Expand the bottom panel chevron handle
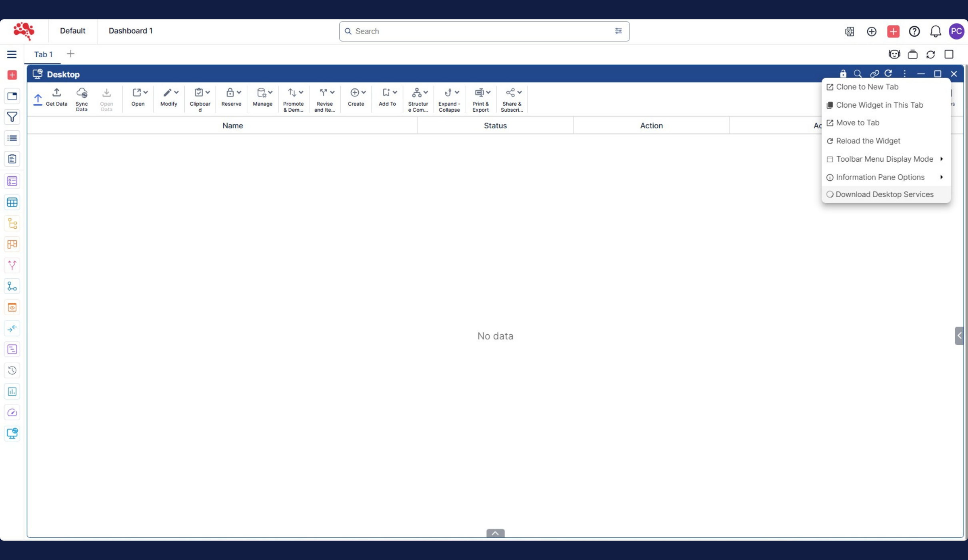This screenshot has width=968, height=560. pyautogui.click(x=495, y=533)
